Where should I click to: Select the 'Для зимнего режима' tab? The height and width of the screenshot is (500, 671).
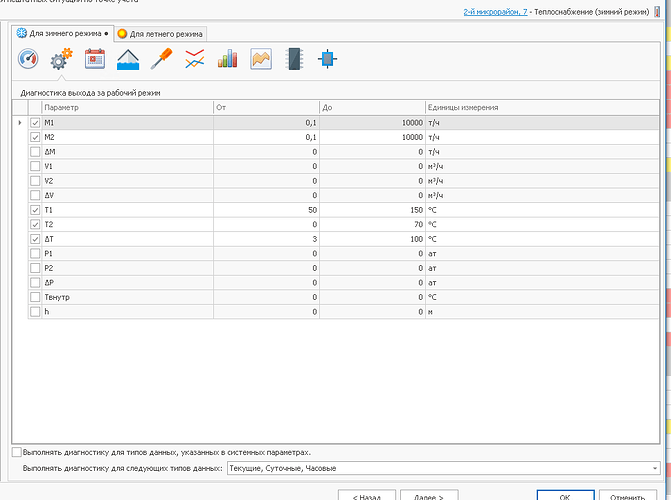[60, 34]
